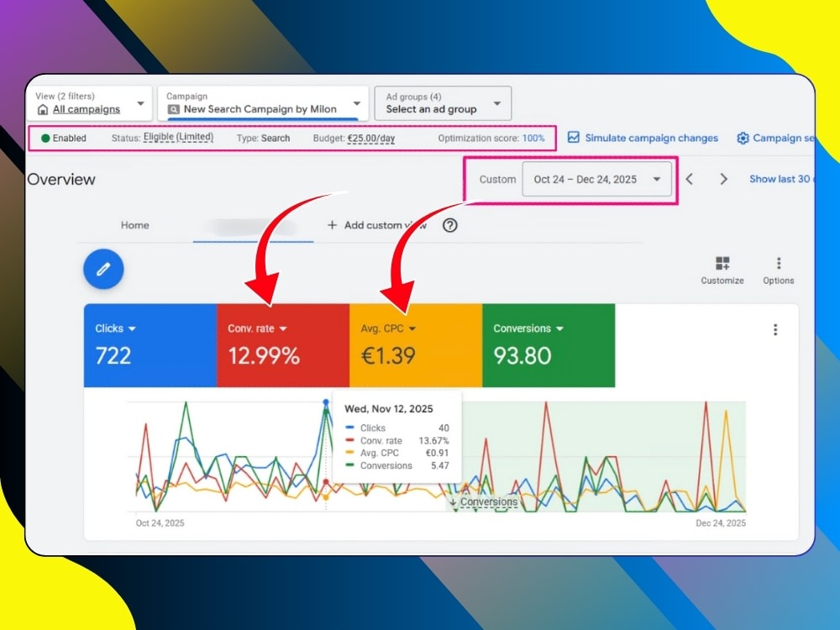Image resolution: width=840 pixels, height=630 pixels.
Task: Go to next date range arrow
Action: [x=723, y=179]
